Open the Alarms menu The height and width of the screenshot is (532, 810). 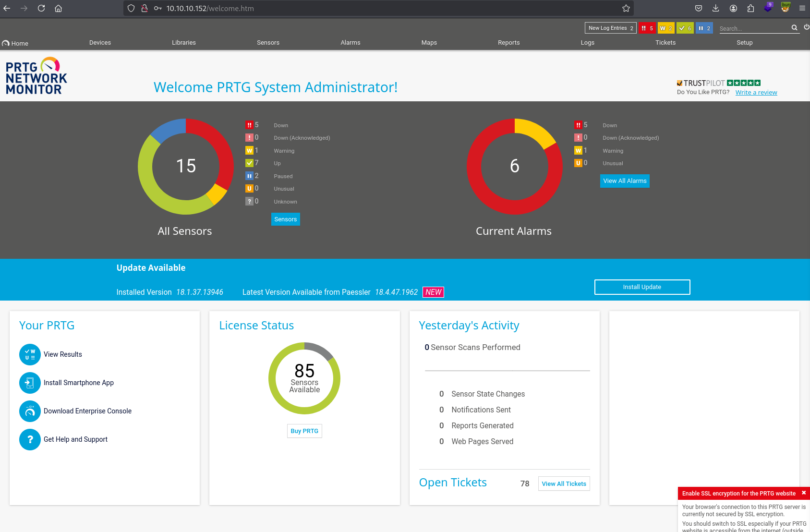point(351,43)
